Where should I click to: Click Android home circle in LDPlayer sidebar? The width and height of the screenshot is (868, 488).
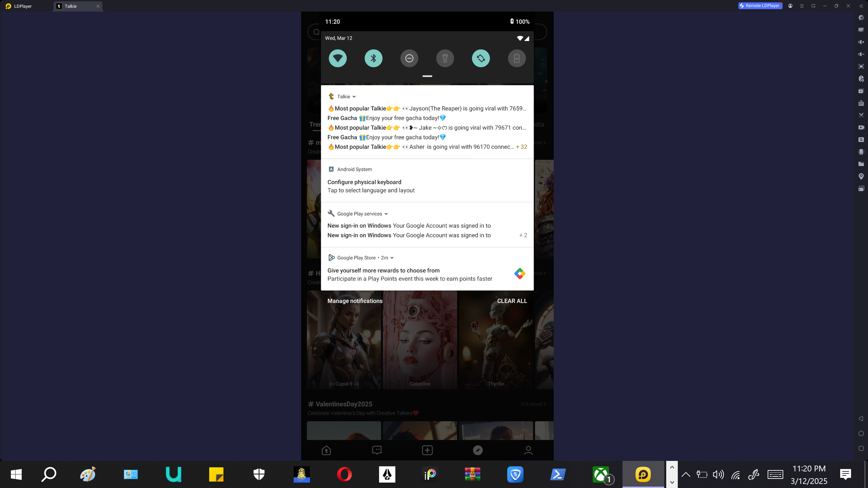pos(861,433)
